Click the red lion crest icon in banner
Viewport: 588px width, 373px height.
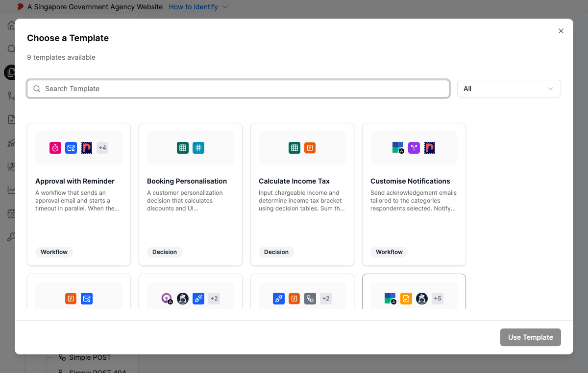(x=21, y=7)
